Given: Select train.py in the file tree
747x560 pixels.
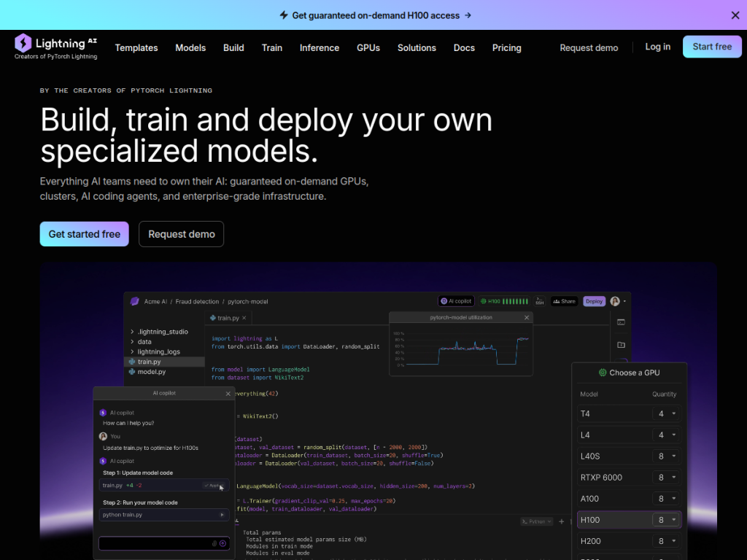Looking at the screenshot, I should click(165, 362).
